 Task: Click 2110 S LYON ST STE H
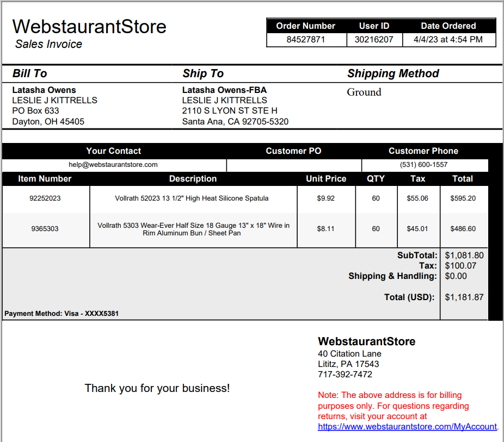(230, 111)
